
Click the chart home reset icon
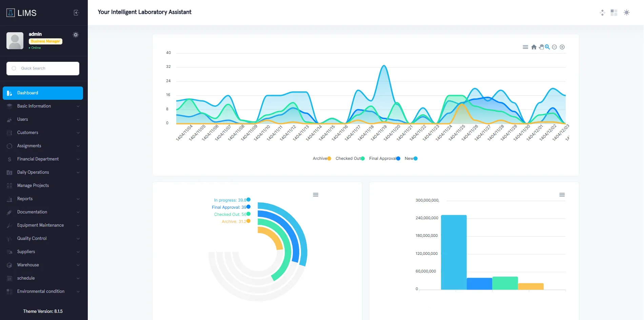point(534,47)
